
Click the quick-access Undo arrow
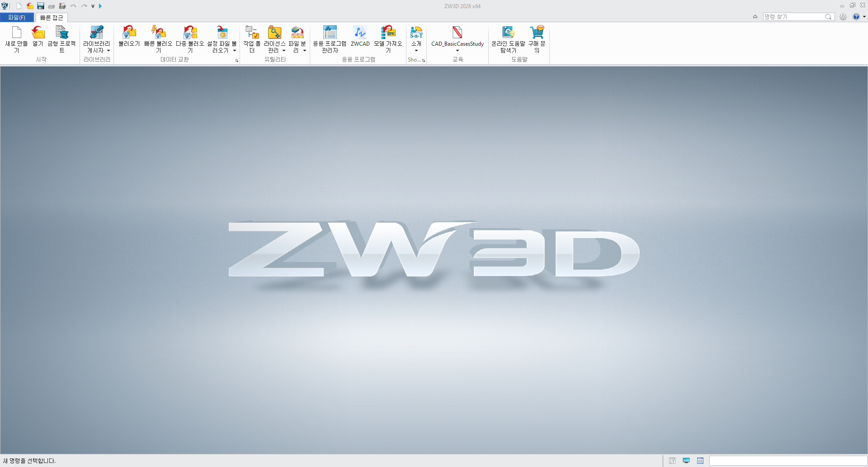(x=73, y=6)
